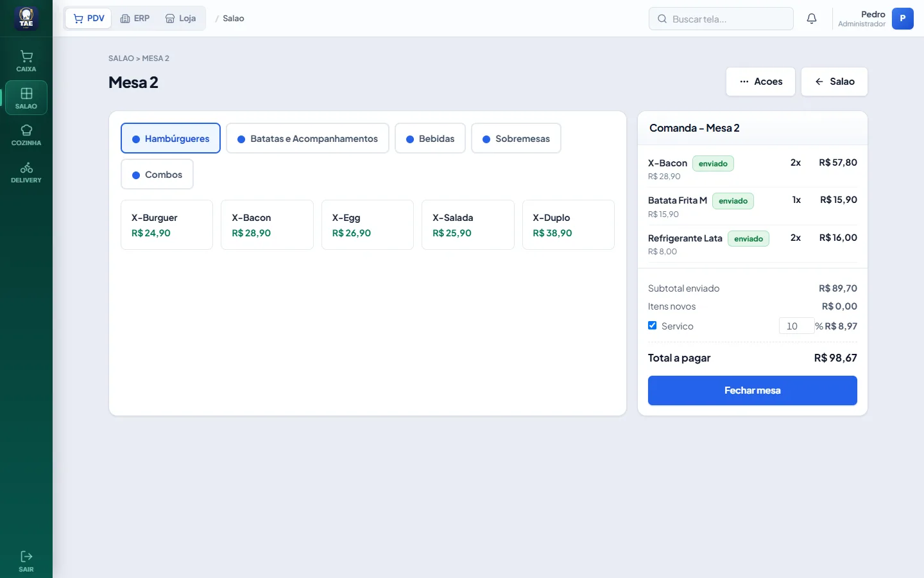Click the Batata Frita M comanda item

[x=753, y=206]
